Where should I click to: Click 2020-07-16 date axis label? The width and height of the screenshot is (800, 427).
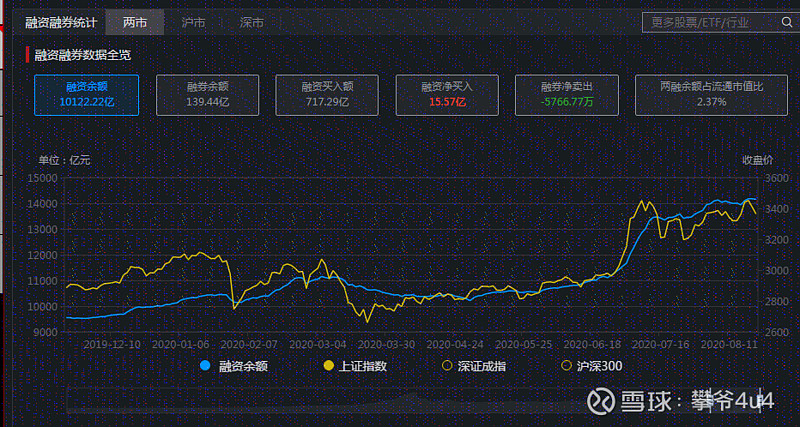(661, 344)
